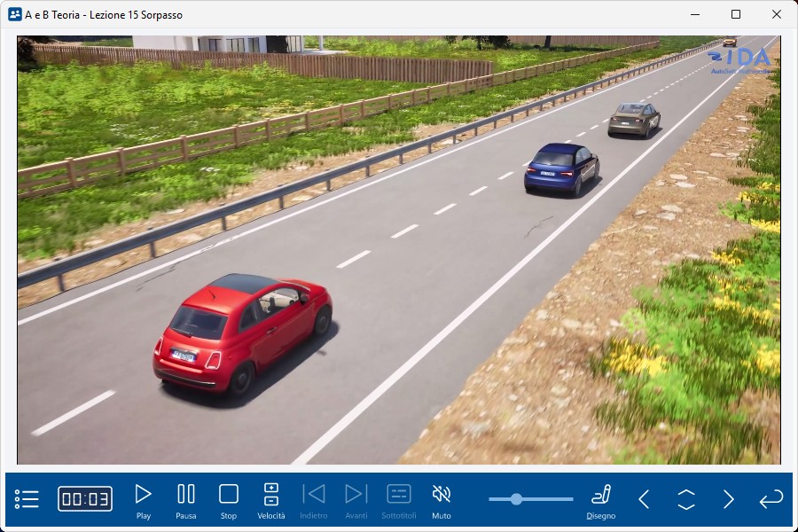This screenshot has height=532, width=798.
Task: Click the volume slider handle
Action: point(516,499)
